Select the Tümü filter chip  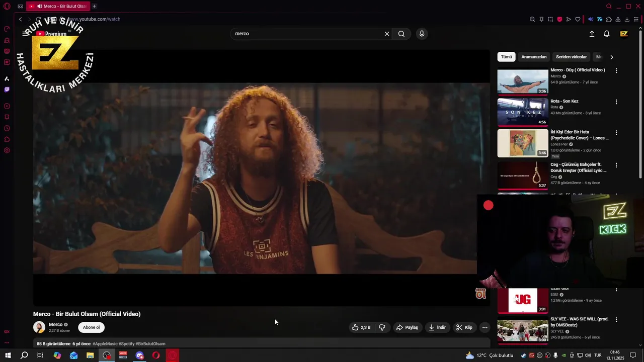pyautogui.click(x=506, y=57)
